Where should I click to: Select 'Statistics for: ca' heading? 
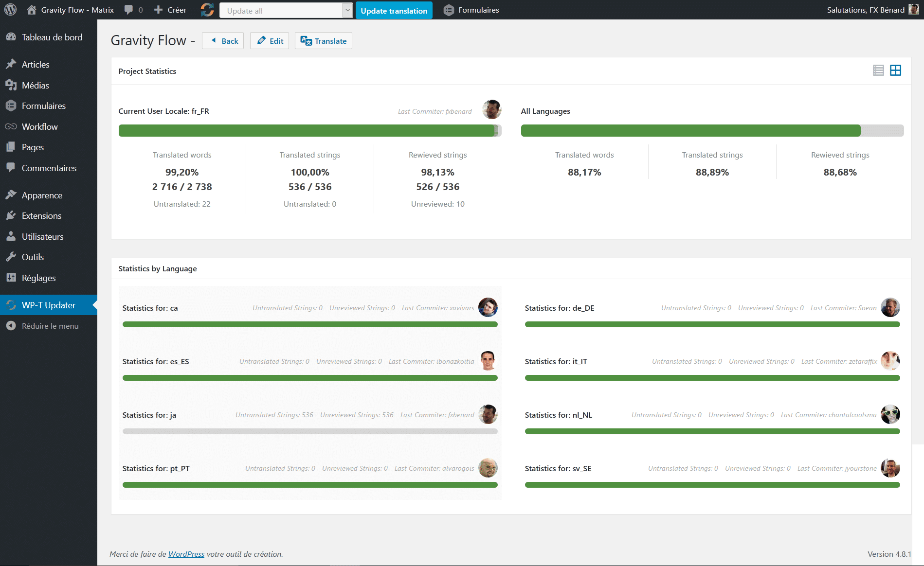pos(150,308)
